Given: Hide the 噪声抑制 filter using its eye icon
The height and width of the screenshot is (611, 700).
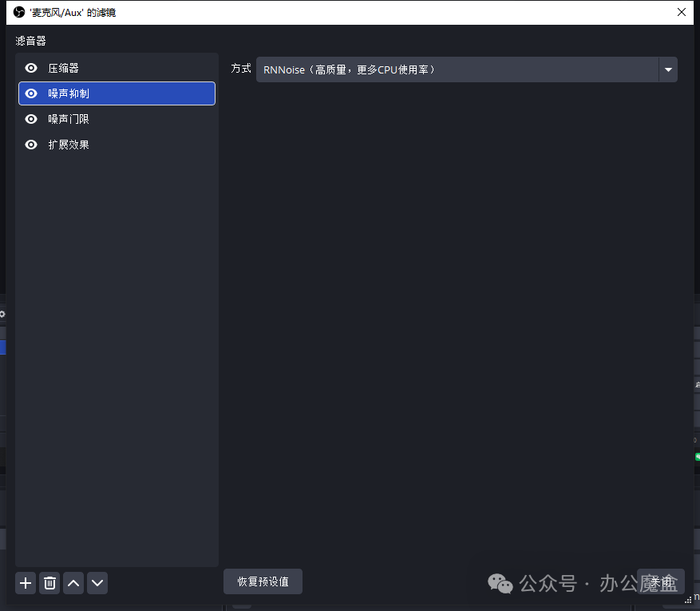Looking at the screenshot, I should click(x=31, y=93).
